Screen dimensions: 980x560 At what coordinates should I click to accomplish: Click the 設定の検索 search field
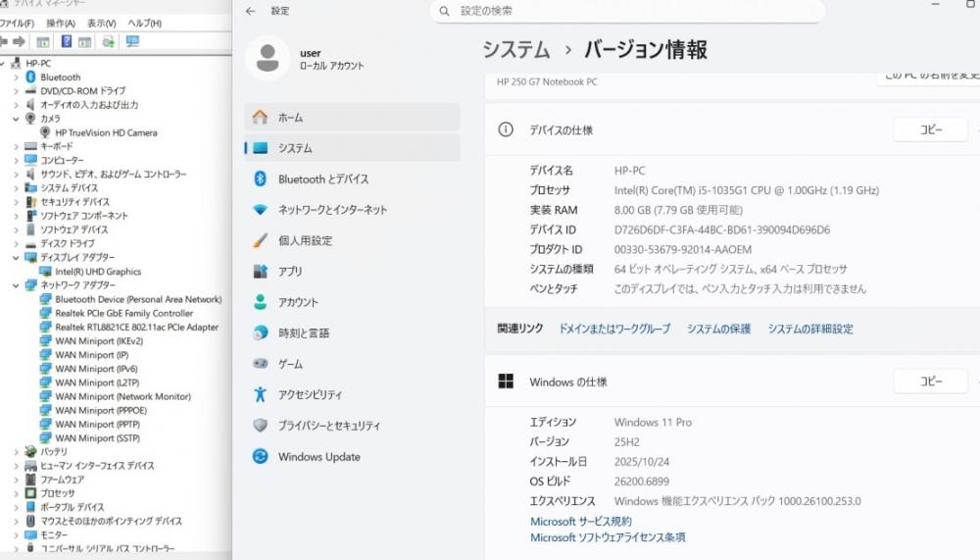tap(627, 11)
